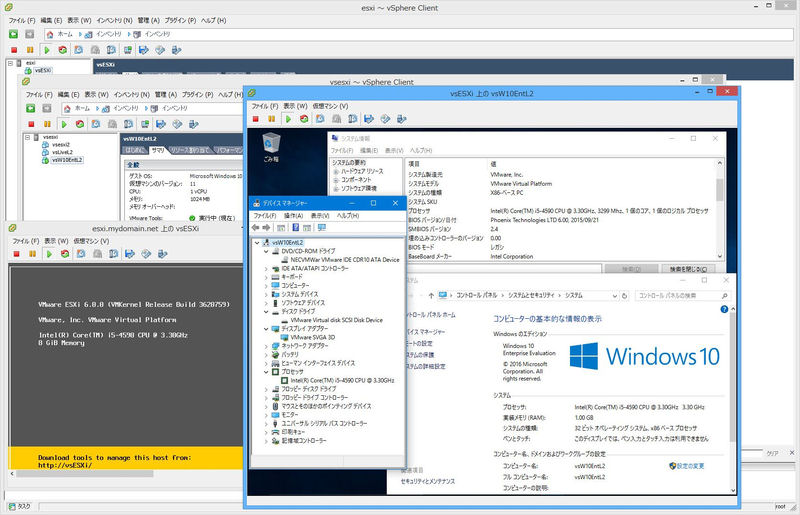Power off VM in vsW10EntL2 console toolbar
This screenshot has width=800, height=515.
[x=256, y=119]
